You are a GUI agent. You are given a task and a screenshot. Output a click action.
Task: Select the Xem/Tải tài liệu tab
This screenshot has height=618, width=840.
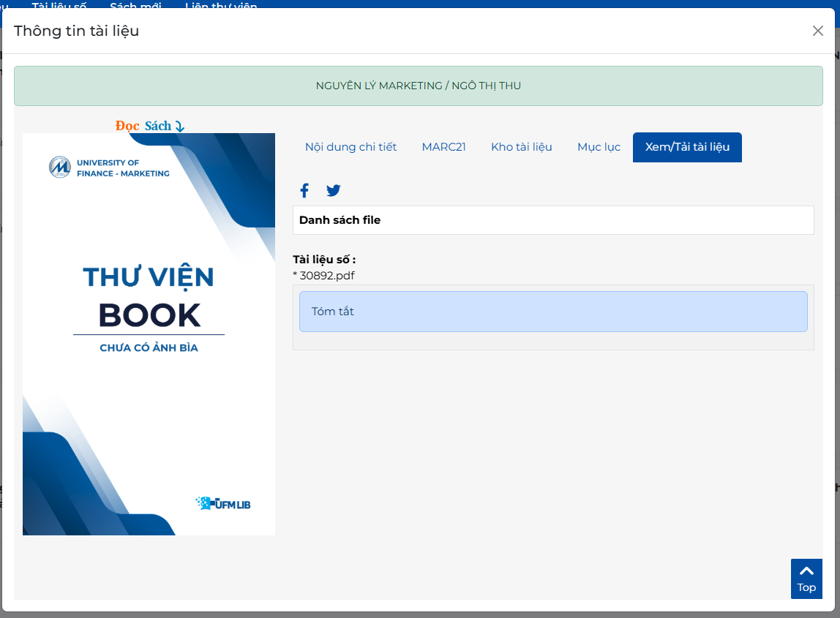tap(687, 147)
